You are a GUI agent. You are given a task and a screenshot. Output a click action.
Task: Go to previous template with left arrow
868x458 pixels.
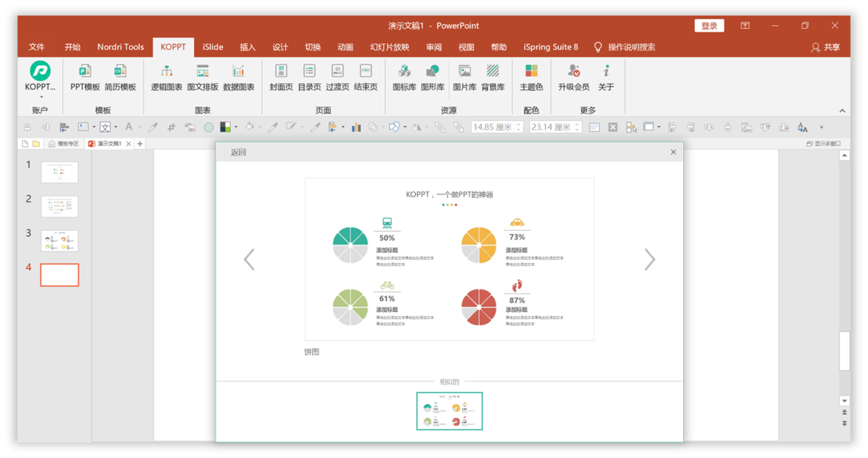(249, 259)
